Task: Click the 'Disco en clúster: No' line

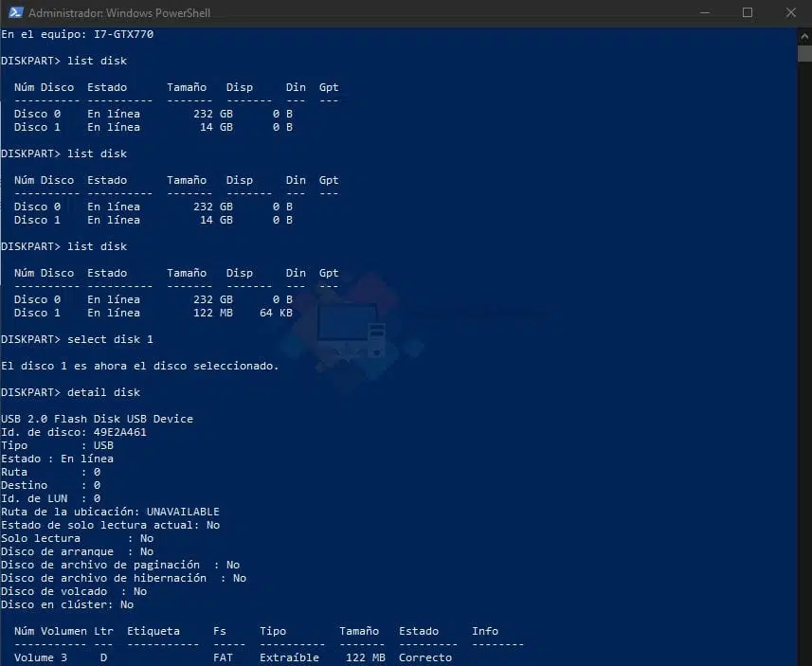Action: [67, 604]
